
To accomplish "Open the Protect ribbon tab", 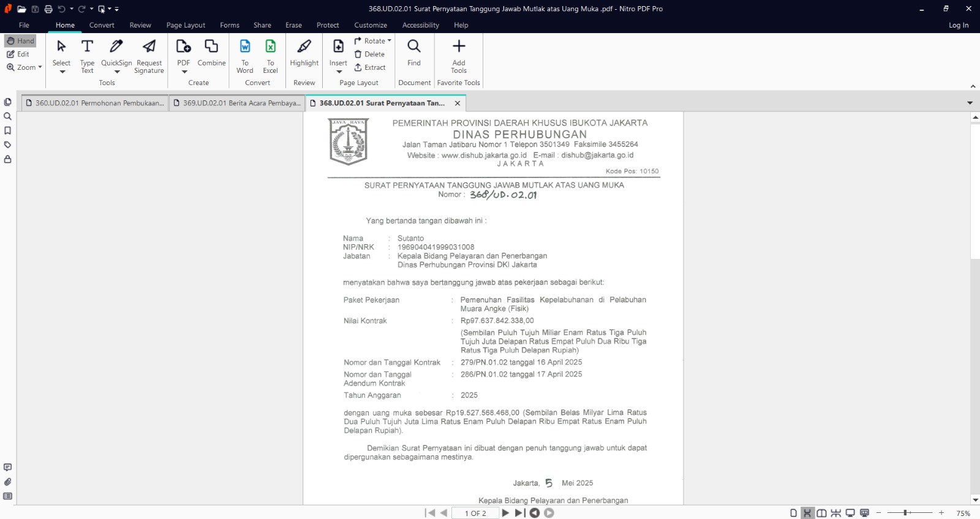I will (x=328, y=25).
